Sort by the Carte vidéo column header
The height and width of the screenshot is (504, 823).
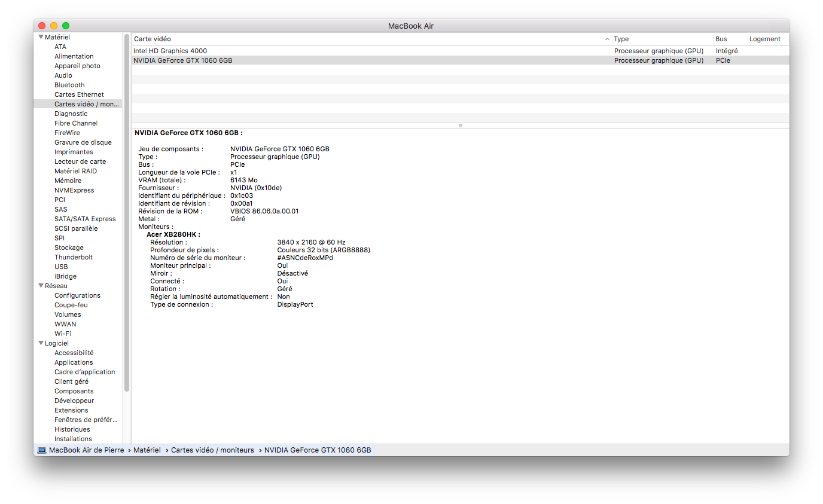point(371,39)
